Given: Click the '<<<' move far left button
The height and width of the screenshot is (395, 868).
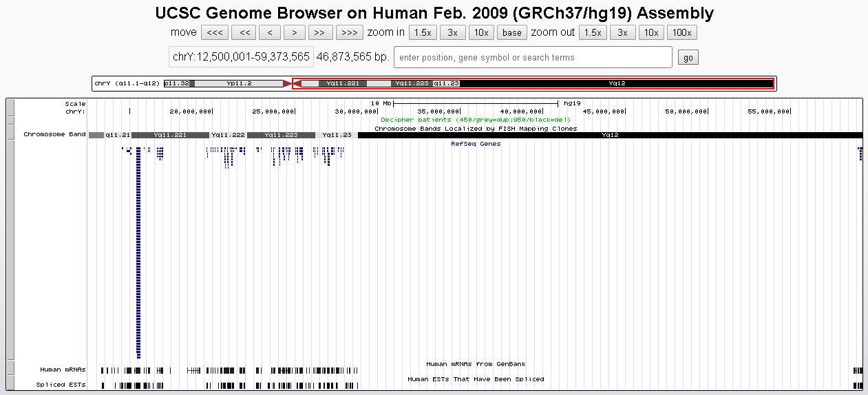Looking at the screenshot, I should pyautogui.click(x=215, y=32).
